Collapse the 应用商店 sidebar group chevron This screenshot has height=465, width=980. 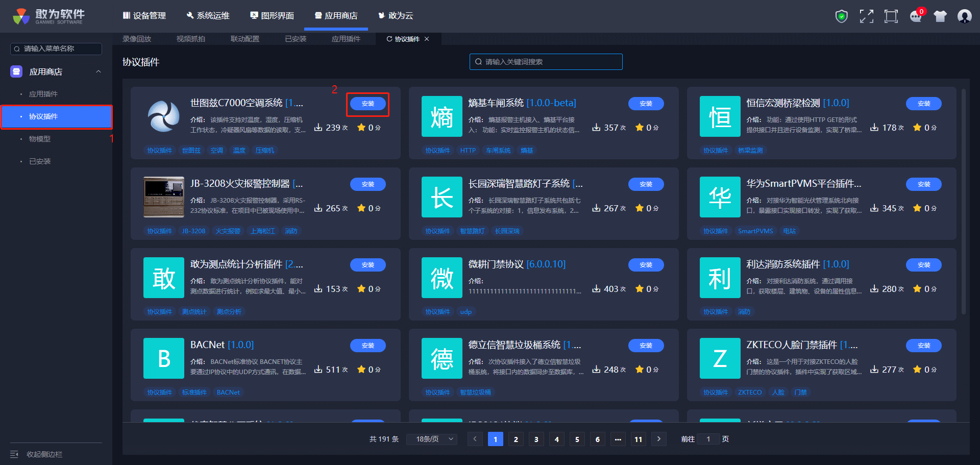pyautogui.click(x=99, y=71)
